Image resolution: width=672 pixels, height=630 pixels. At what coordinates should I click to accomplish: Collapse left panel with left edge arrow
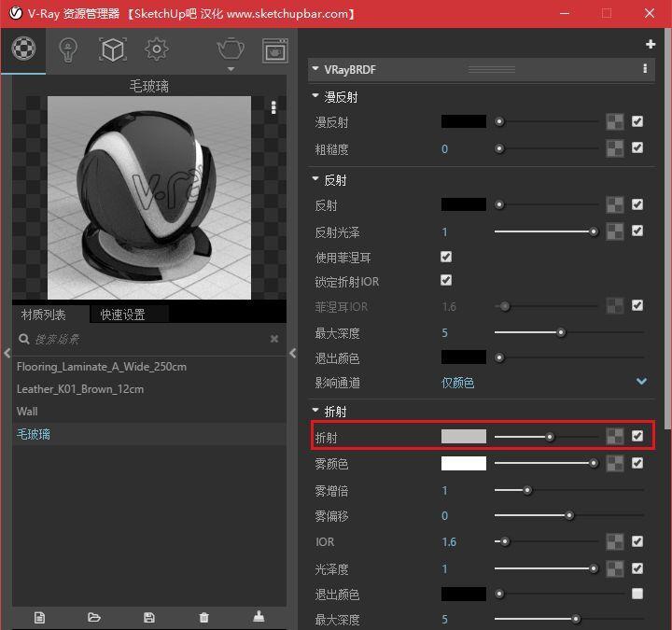click(7, 353)
